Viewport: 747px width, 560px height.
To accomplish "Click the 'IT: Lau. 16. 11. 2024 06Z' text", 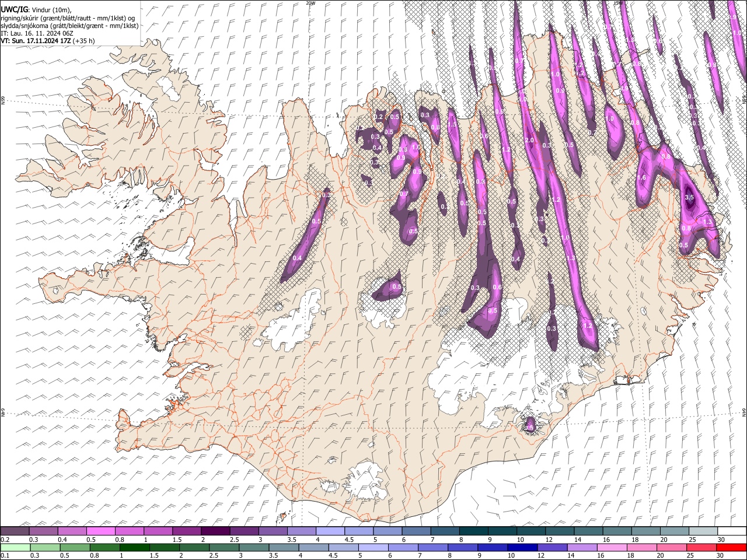I will coord(37,33).
